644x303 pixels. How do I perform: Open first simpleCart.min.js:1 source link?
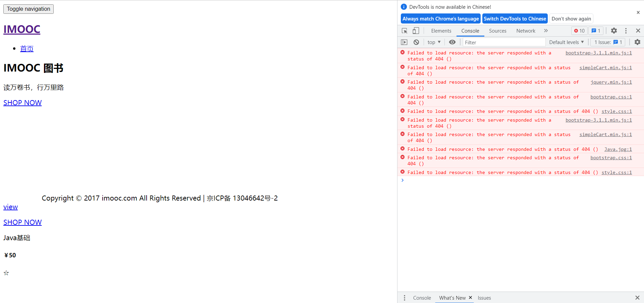pyautogui.click(x=605, y=68)
